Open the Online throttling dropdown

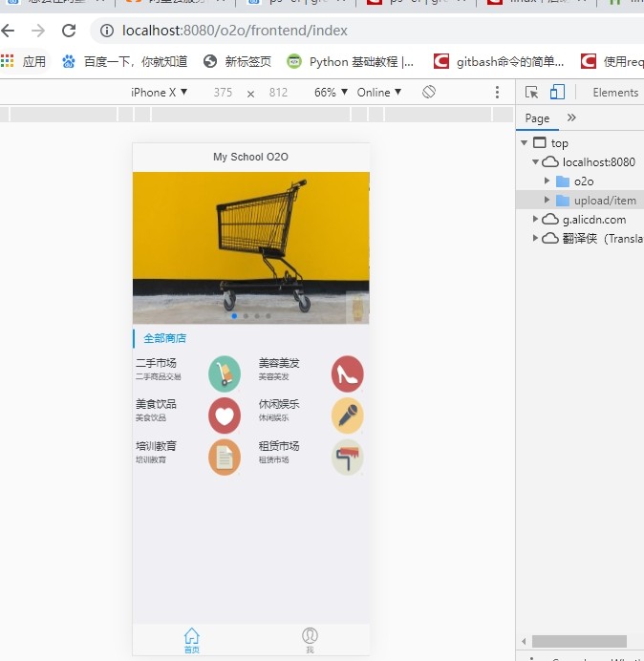[378, 93]
